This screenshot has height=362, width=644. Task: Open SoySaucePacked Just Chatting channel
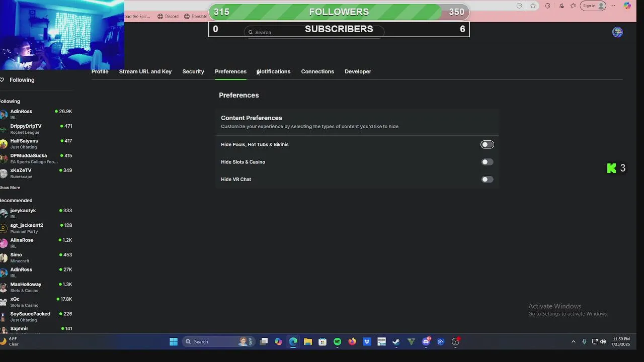[x=36, y=317]
